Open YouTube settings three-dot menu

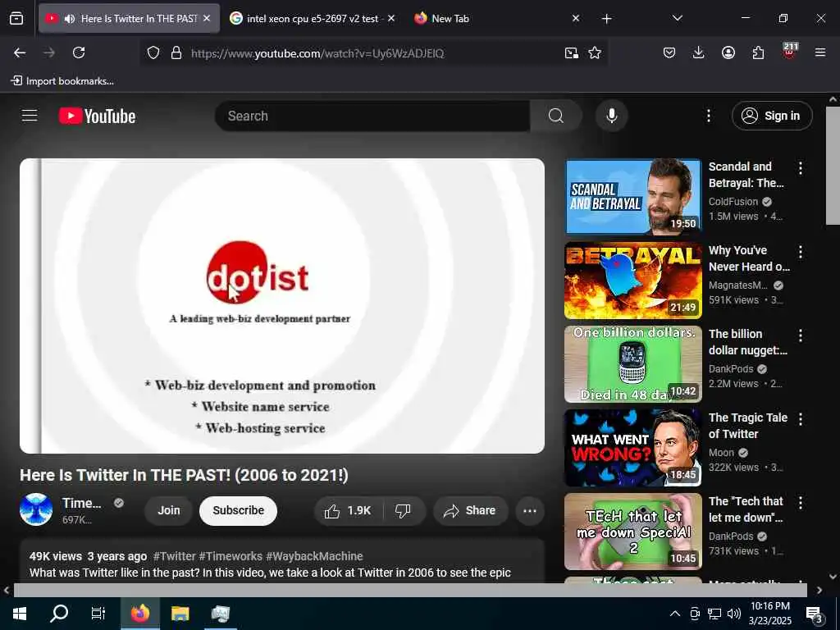click(708, 116)
